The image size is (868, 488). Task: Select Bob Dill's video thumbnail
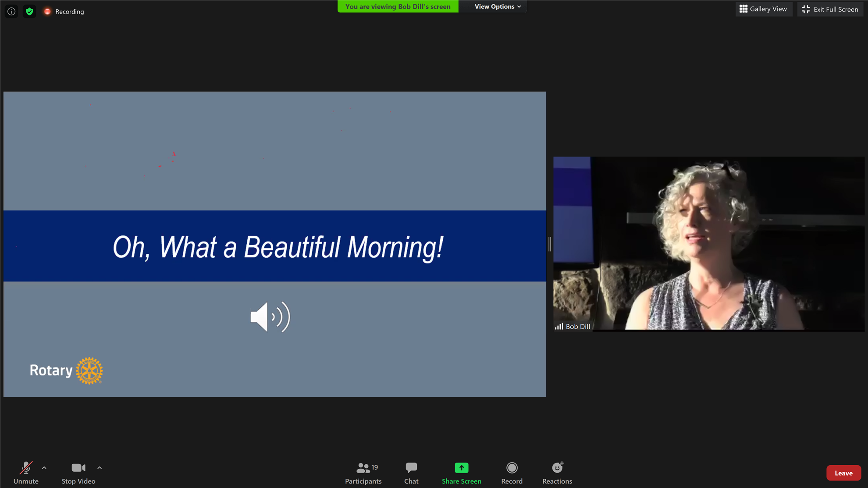pos(708,244)
